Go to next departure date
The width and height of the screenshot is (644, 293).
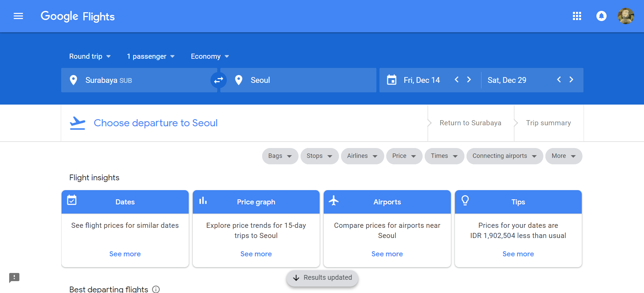click(469, 79)
